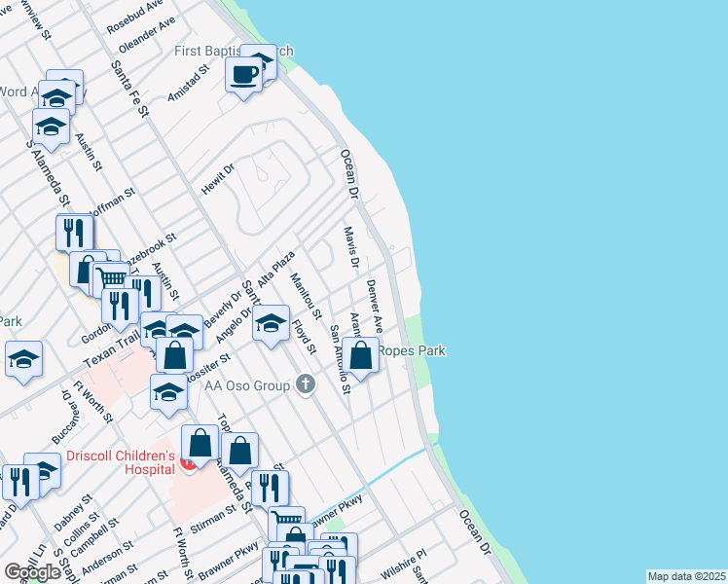Select the Ropes Park label

(412, 350)
